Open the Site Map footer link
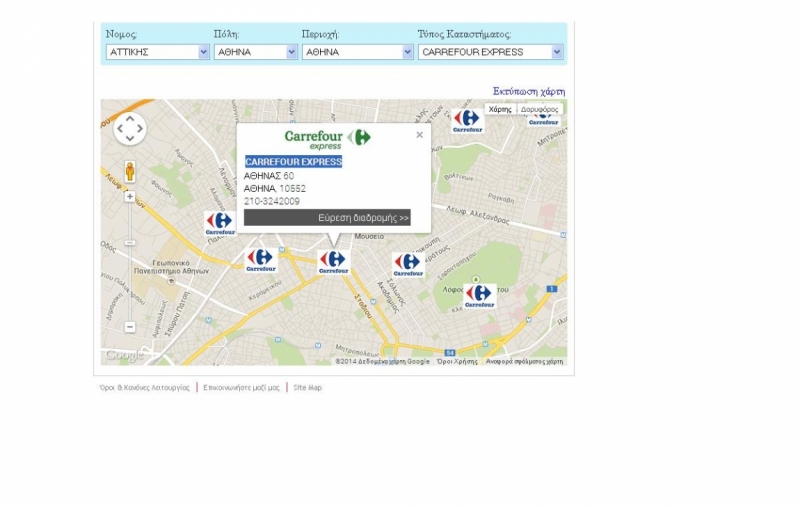Screen dimensions: 800x506 [308, 388]
